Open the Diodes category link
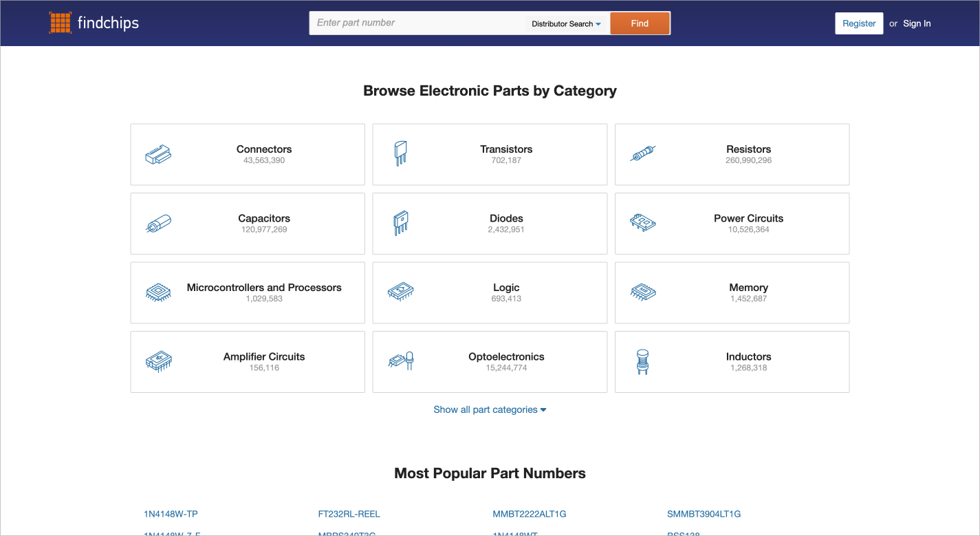The height and width of the screenshot is (536, 980). click(506, 218)
